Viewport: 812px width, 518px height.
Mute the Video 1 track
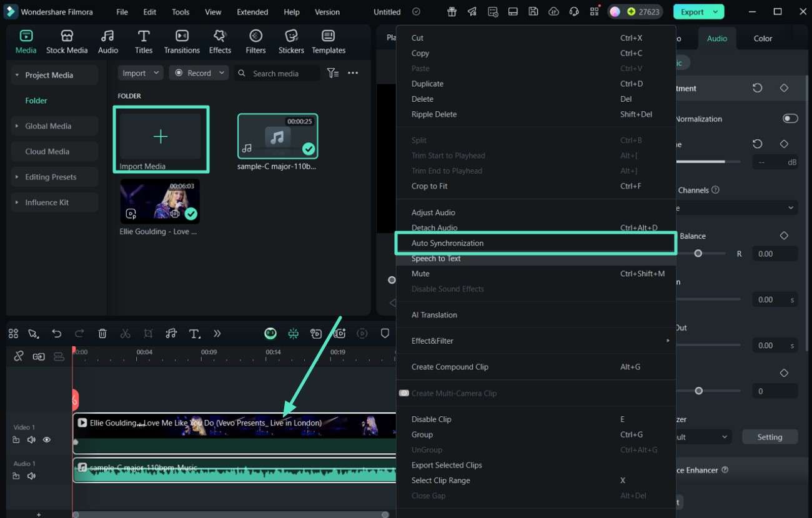(x=31, y=440)
